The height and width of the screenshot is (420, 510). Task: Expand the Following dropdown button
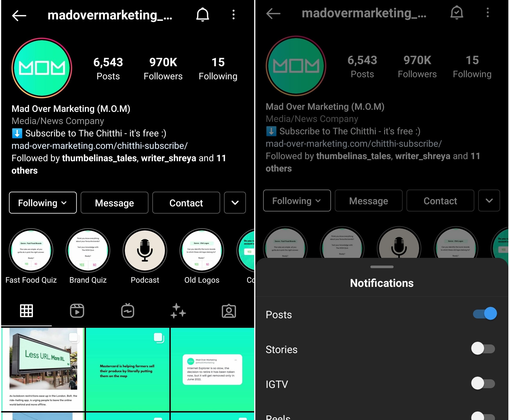point(43,202)
